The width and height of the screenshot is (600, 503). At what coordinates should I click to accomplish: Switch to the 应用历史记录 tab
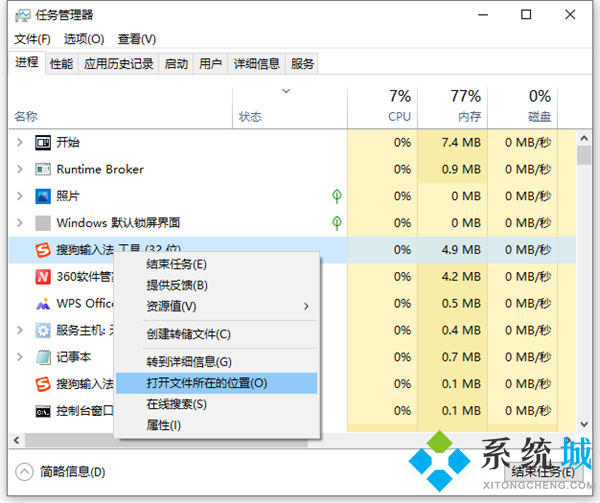click(119, 63)
